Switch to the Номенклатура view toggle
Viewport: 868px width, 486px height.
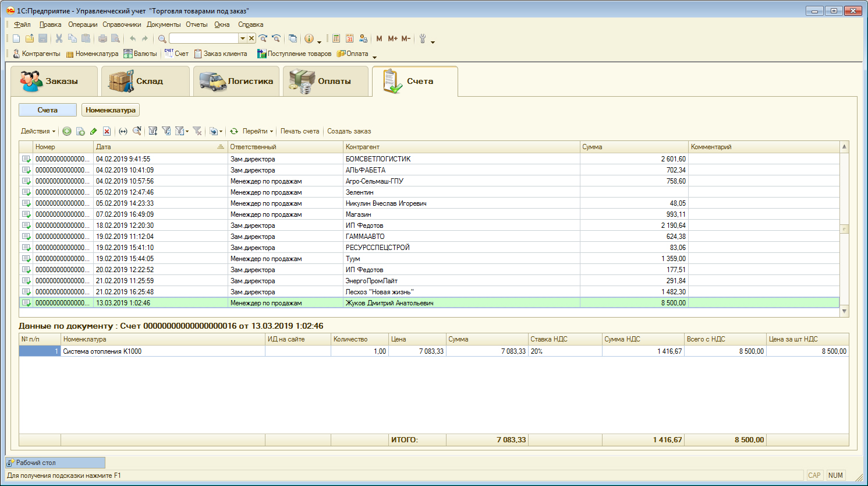pyautogui.click(x=111, y=110)
